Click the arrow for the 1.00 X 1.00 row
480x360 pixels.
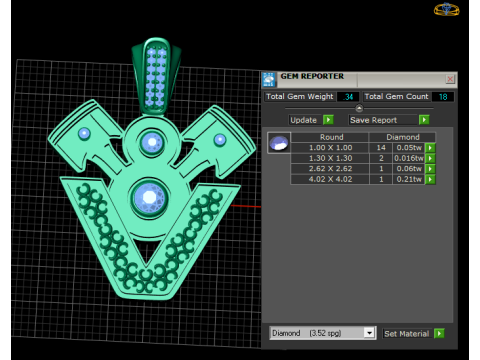tap(430, 148)
